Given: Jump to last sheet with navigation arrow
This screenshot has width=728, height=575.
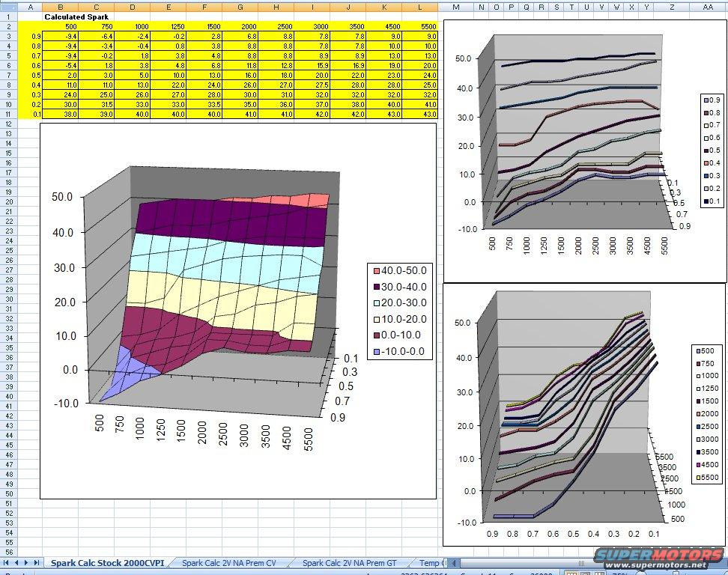Looking at the screenshot, I should coord(36,562).
